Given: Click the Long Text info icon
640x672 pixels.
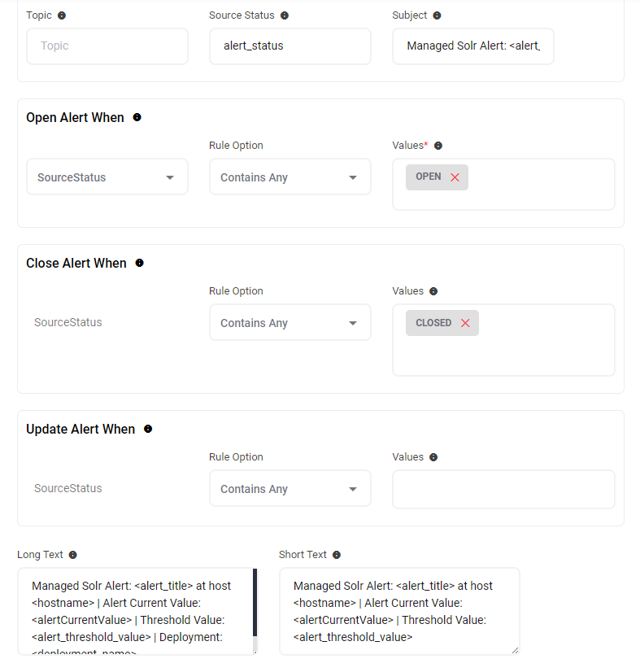Looking at the screenshot, I should pos(72,555).
